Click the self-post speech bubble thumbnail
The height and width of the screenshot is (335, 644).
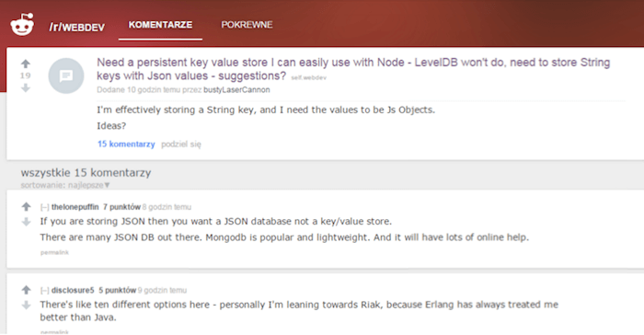(66, 75)
